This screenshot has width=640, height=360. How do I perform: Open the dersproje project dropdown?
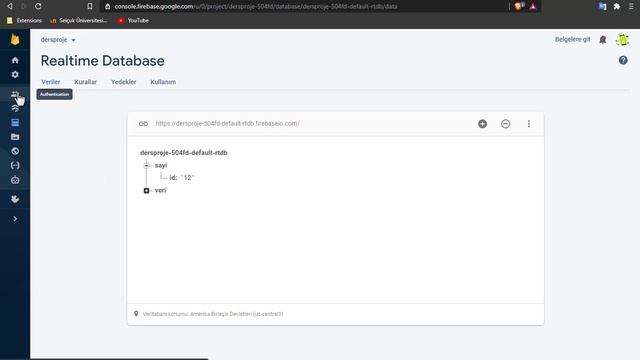click(x=58, y=40)
